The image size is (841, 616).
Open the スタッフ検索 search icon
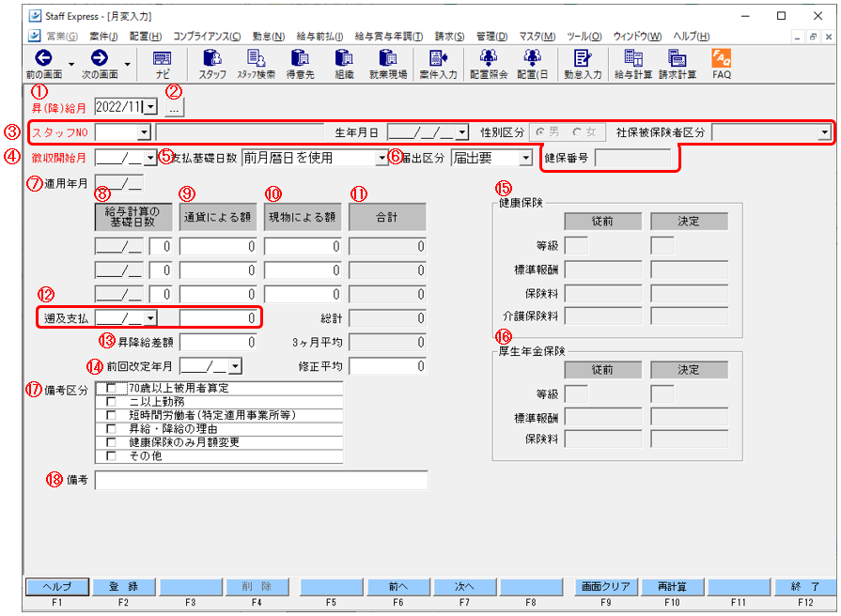(256, 58)
